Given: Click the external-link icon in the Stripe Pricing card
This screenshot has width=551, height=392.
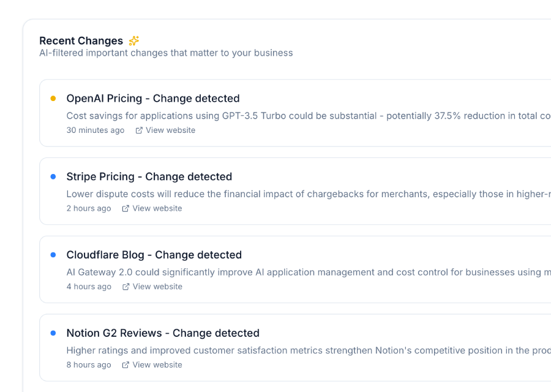Looking at the screenshot, I should point(126,208).
